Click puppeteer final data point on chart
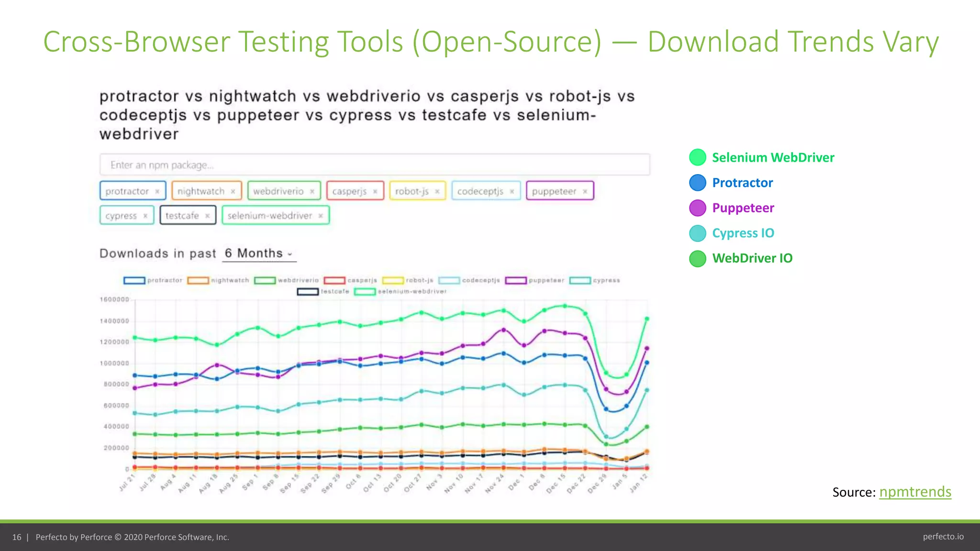The width and height of the screenshot is (980, 551). [x=647, y=348]
